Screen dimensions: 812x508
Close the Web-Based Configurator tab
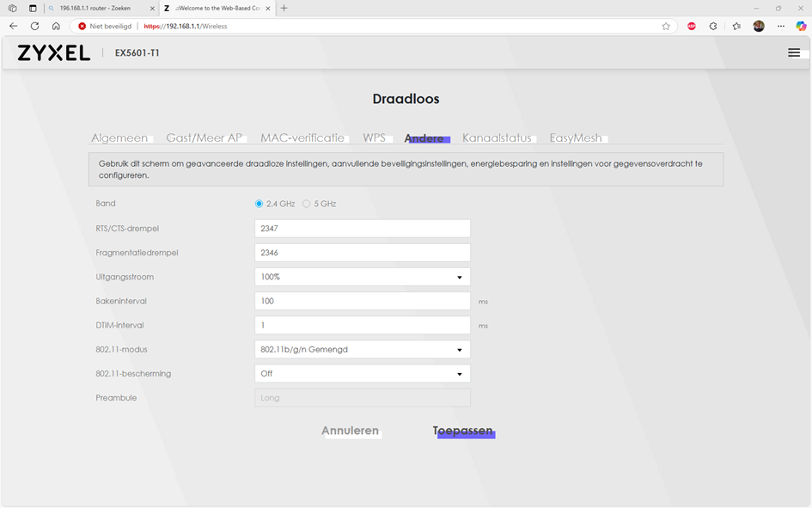tap(268, 9)
